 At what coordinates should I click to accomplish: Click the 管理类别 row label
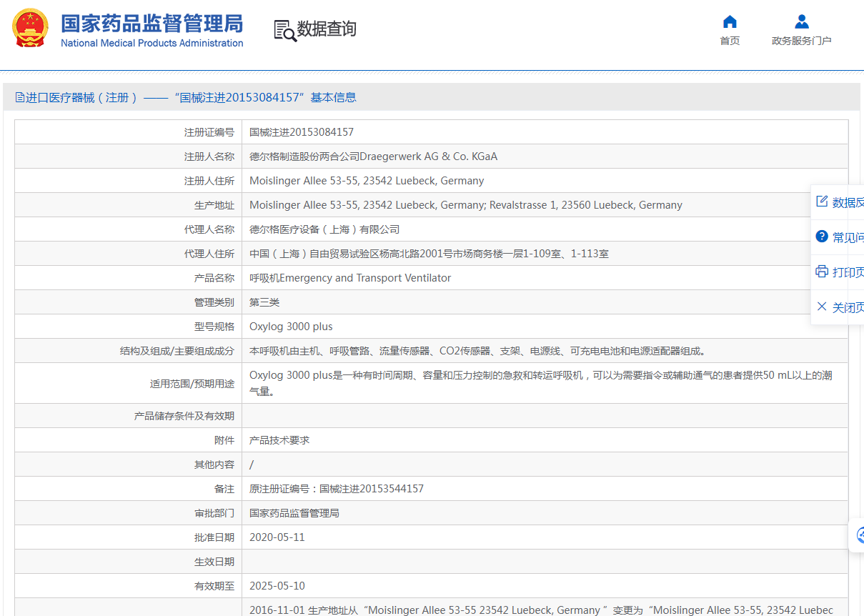coord(214,302)
